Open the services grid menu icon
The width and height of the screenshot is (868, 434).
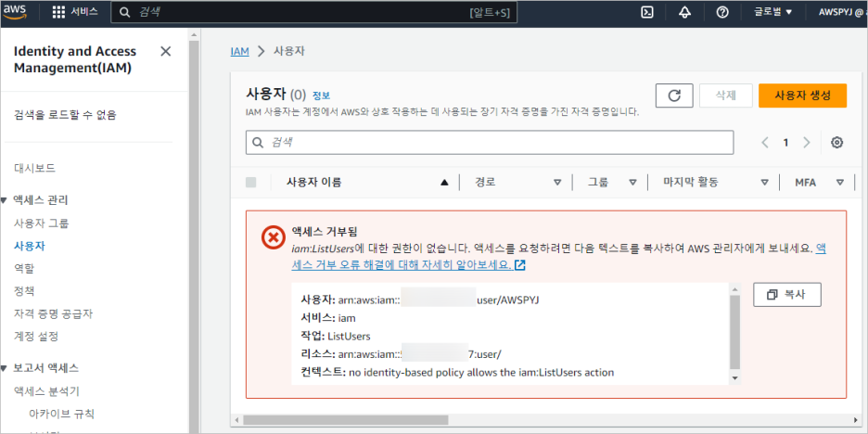coord(58,12)
